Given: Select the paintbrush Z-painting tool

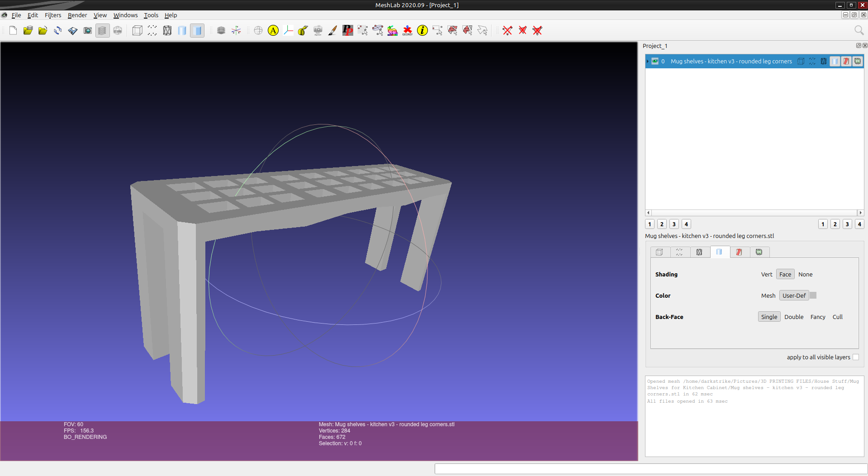Looking at the screenshot, I should point(333,30).
